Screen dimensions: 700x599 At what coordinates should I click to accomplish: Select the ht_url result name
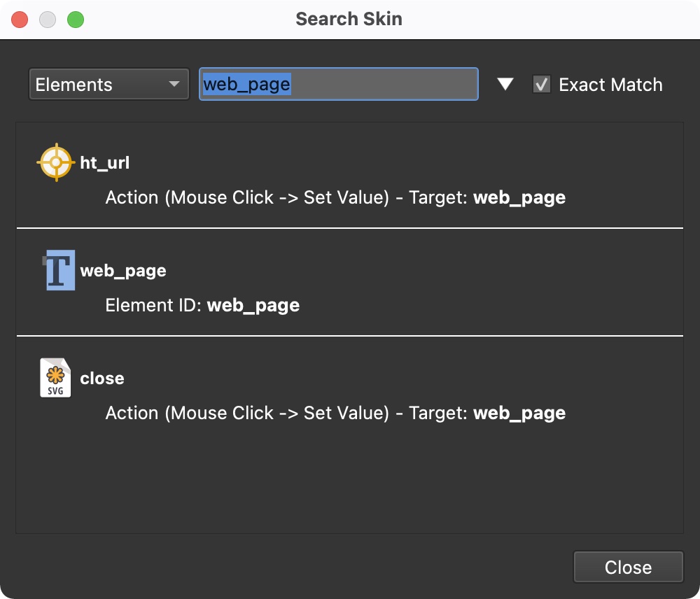coord(105,163)
